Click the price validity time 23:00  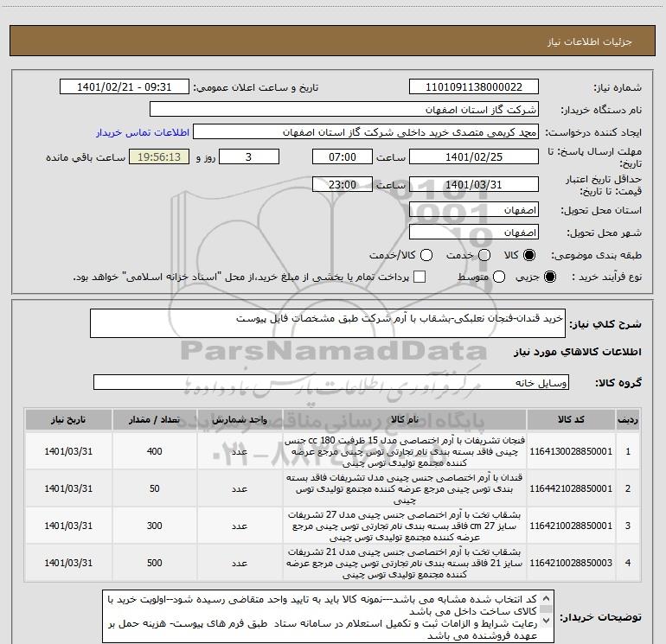tap(343, 184)
